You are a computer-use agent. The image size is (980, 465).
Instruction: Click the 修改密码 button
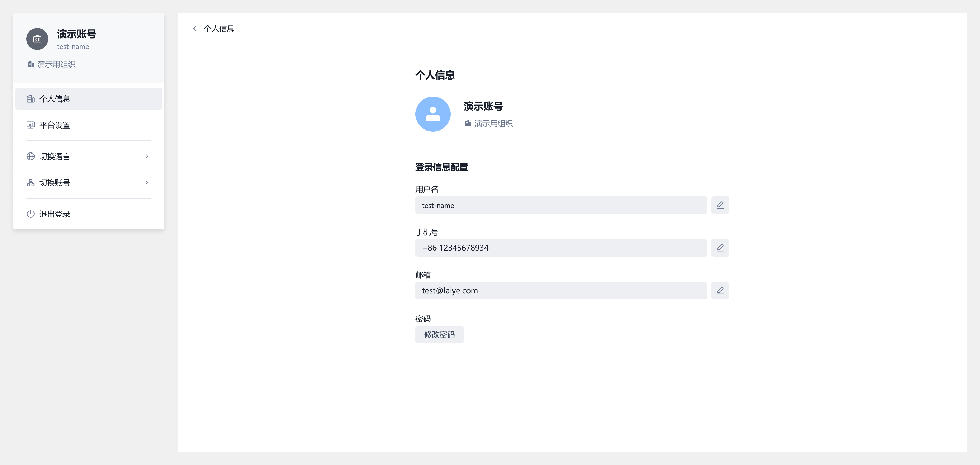point(439,334)
